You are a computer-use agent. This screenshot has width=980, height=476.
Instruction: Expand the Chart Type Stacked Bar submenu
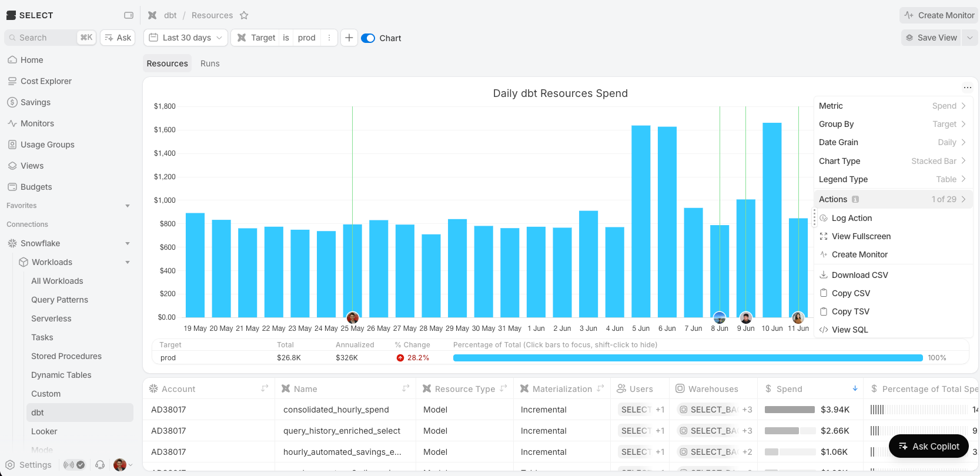point(892,161)
